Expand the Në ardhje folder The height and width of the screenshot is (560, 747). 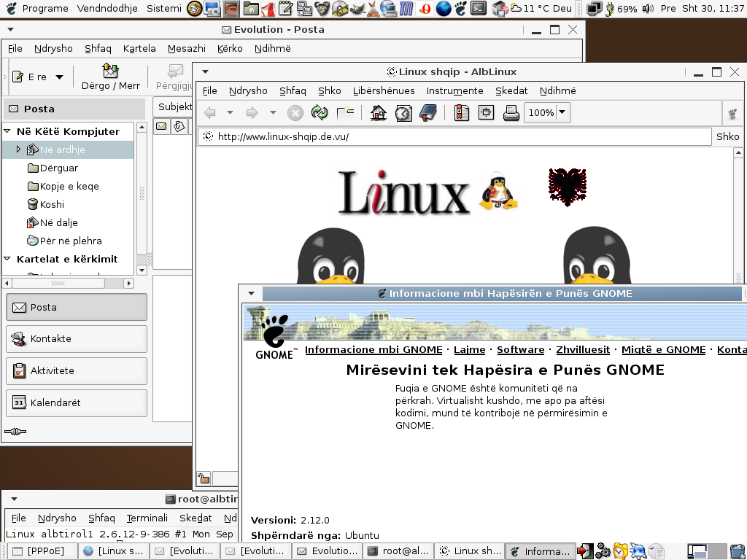[18, 149]
